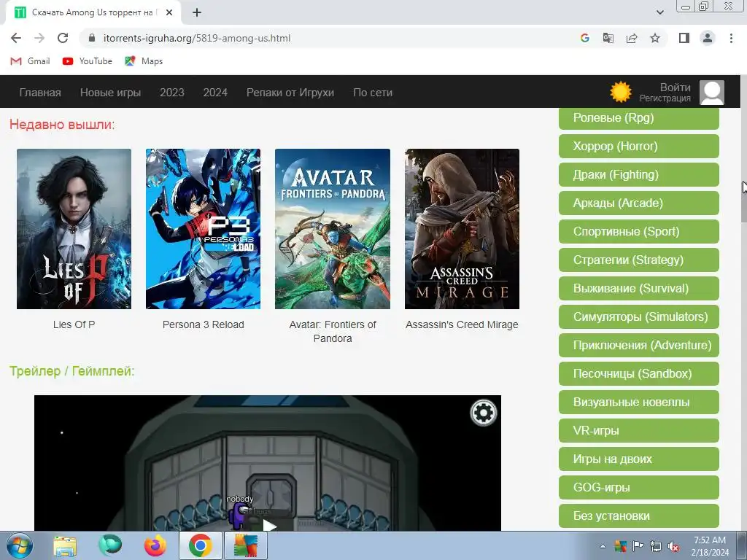The height and width of the screenshot is (560, 747).
Task: Select Хоррор (Horror) category
Action: pos(639,146)
